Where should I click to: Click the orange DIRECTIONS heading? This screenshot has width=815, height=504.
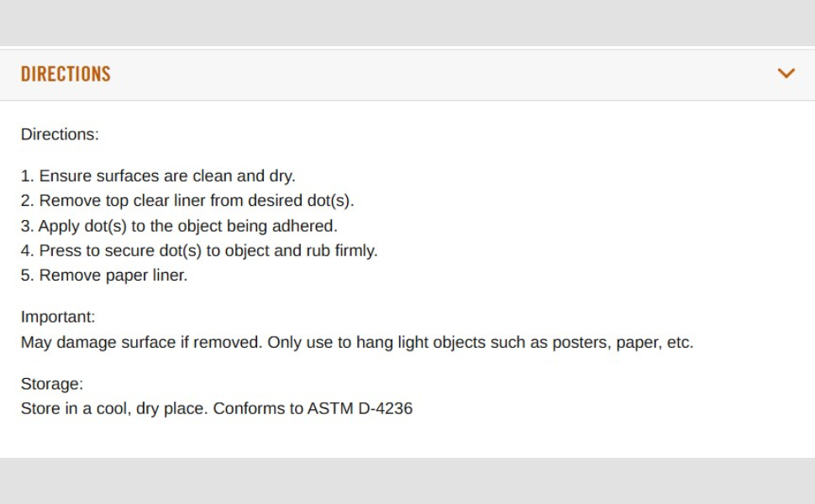click(66, 74)
